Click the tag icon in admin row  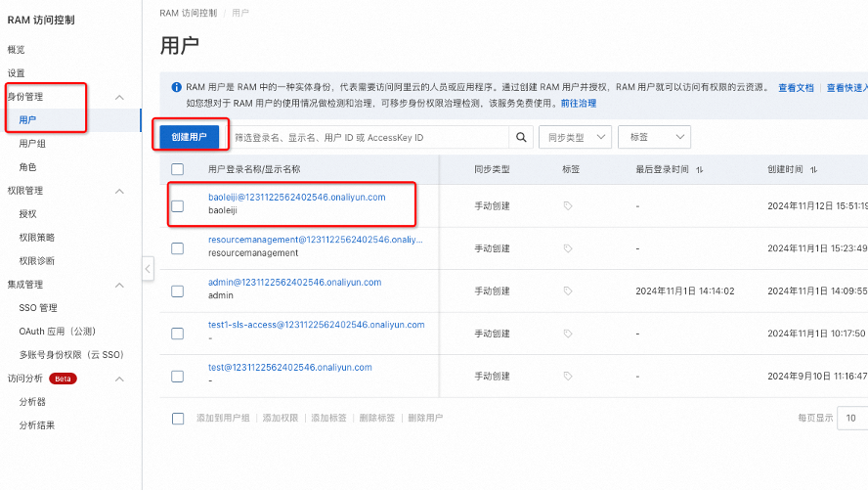pyautogui.click(x=567, y=290)
